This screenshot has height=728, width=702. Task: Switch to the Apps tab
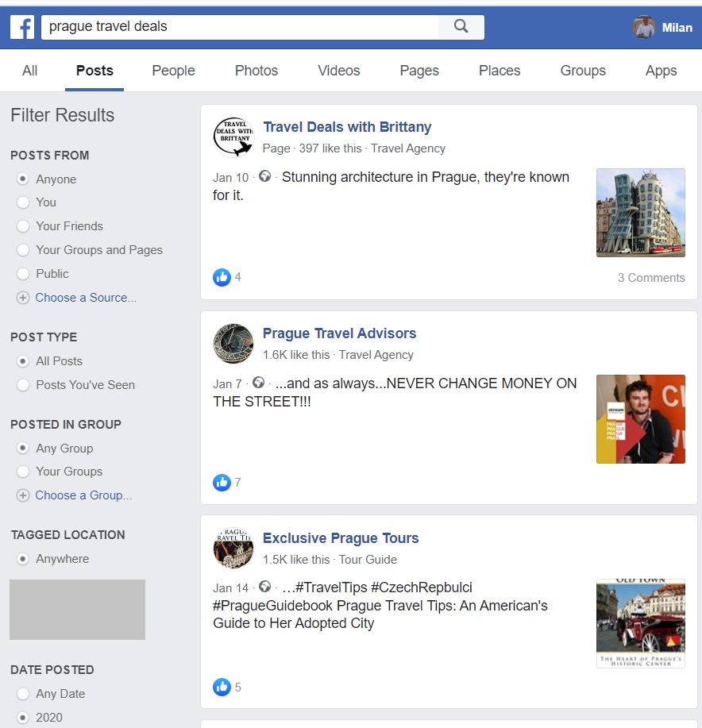coord(661,71)
